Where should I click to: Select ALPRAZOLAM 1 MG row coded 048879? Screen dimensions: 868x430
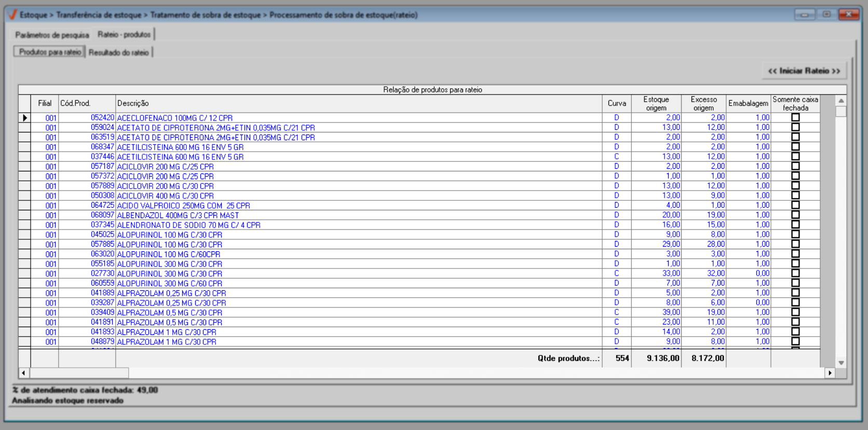[x=419, y=342]
